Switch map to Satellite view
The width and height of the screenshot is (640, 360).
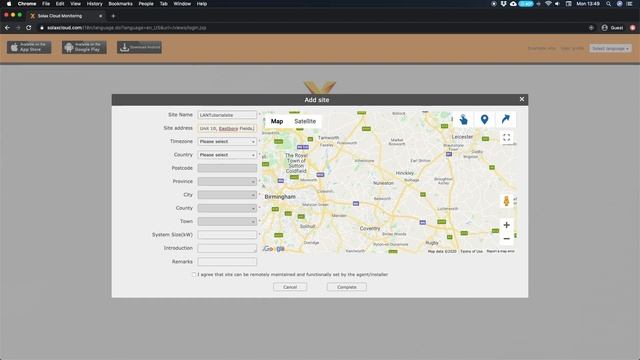pos(305,121)
